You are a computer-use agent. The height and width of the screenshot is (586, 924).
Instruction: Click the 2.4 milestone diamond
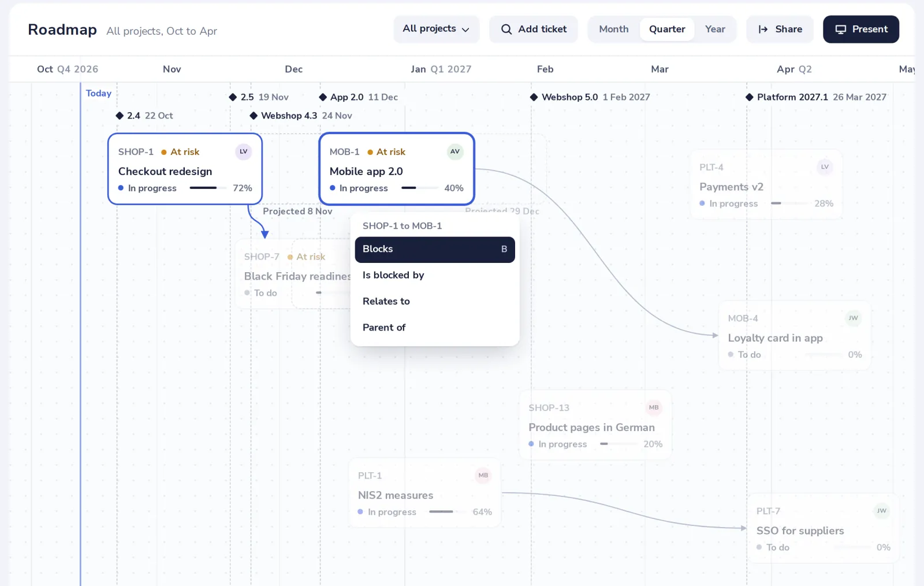pyautogui.click(x=120, y=116)
